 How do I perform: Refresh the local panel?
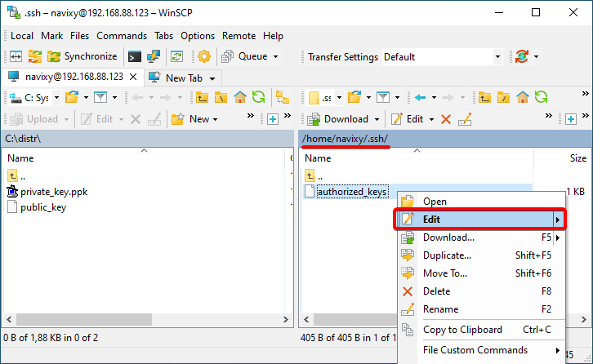coord(259,97)
